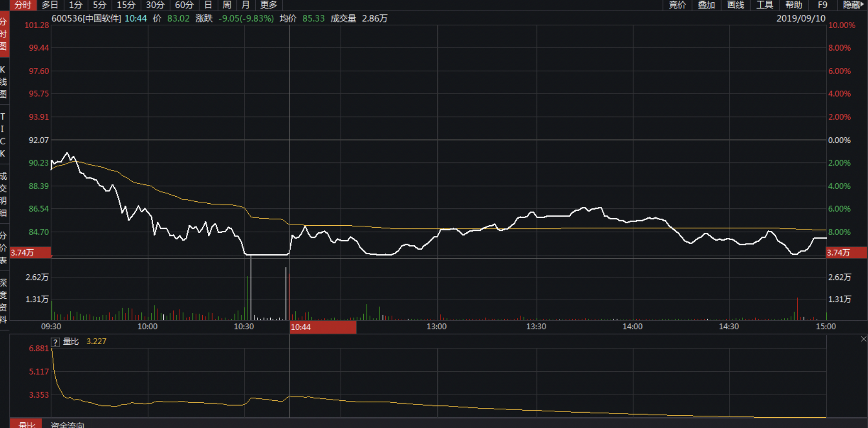
Task: Open the 工具 tools menu
Action: (x=765, y=5)
